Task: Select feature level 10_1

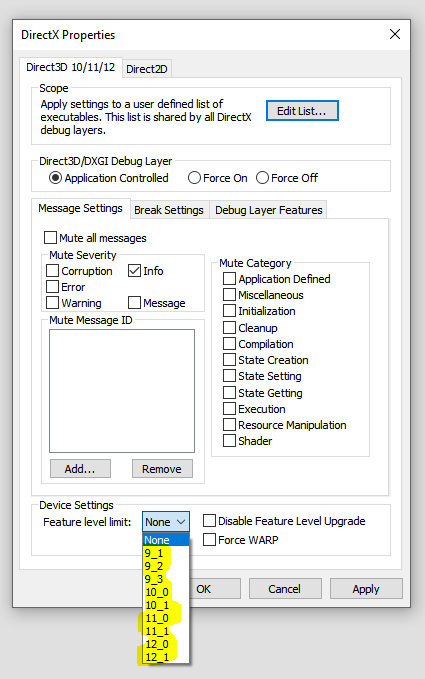Action: [166, 605]
